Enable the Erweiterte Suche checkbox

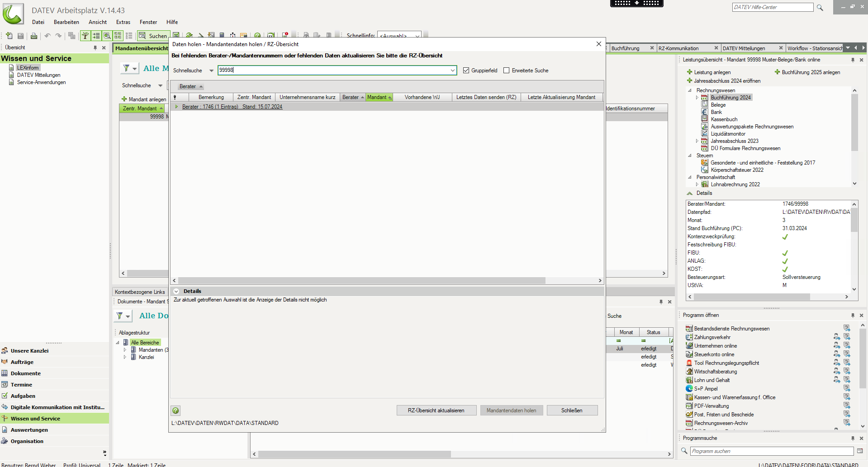pyautogui.click(x=507, y=71)
